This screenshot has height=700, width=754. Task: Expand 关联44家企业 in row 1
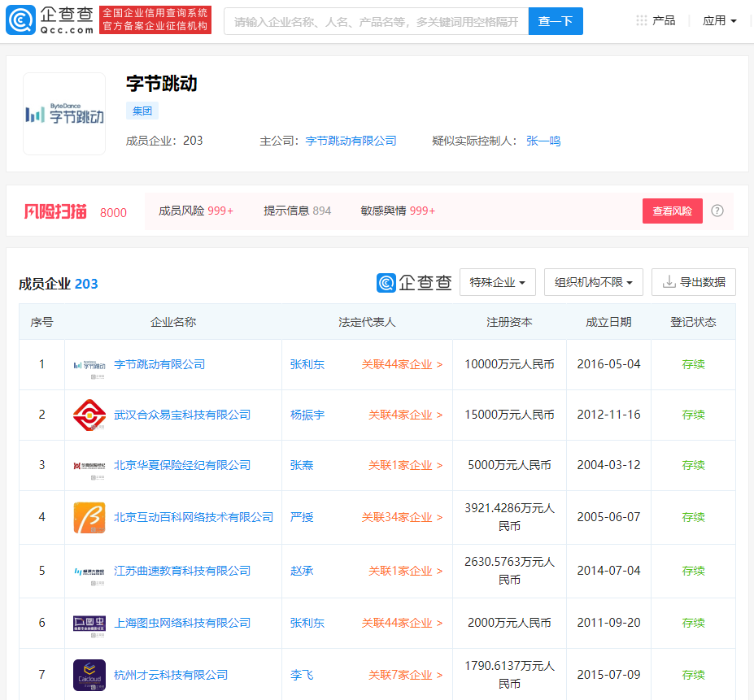click(x=402, y=364)
